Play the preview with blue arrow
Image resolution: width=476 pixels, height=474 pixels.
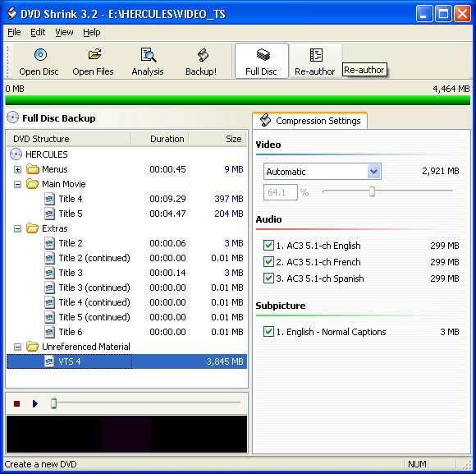[x=35, y=403]
